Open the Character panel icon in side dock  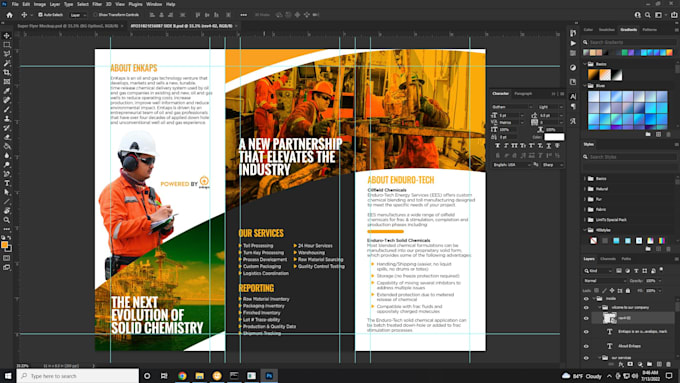[573, 96]
